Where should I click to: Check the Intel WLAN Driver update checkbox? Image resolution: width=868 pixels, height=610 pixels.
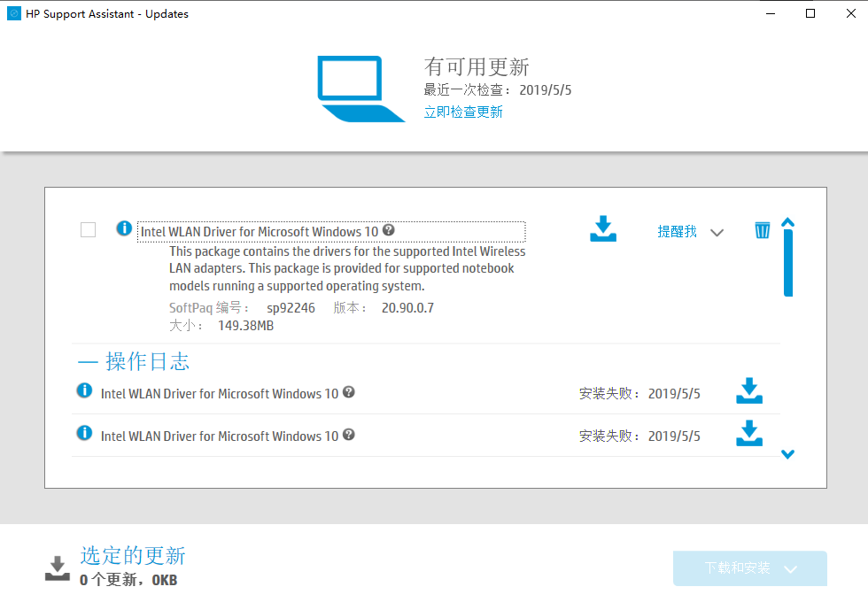pyautogui.click(x=89, y=230)
